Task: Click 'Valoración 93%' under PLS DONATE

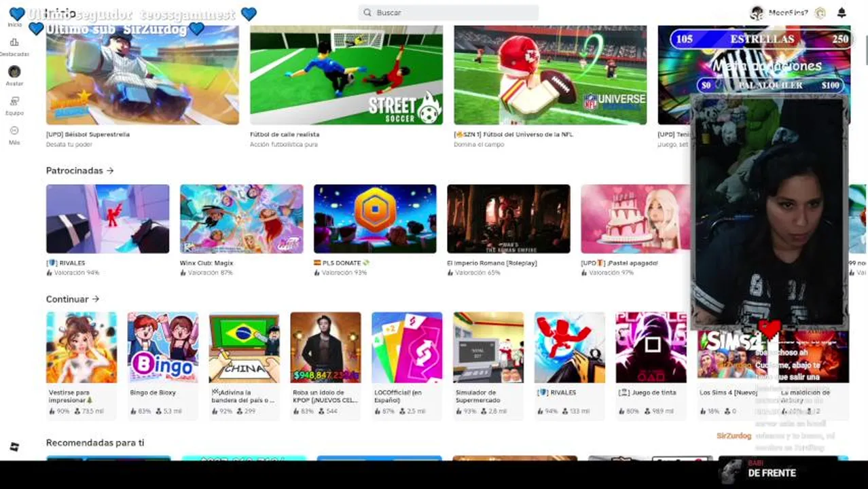Action: pyautogui.click(x=340, y=273)
